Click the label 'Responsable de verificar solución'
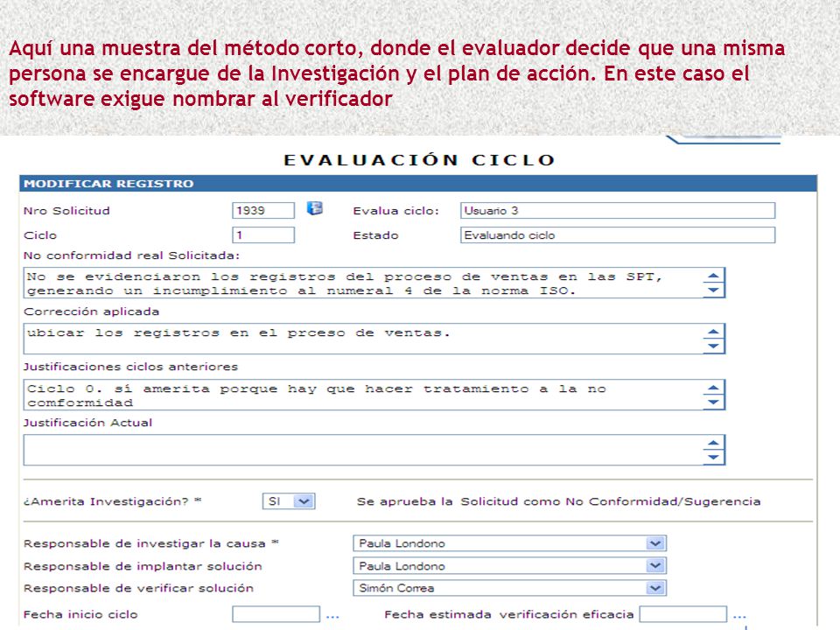The height and width of the screenshot is (630, 840). pyautogui.click(x=139, y=588)
